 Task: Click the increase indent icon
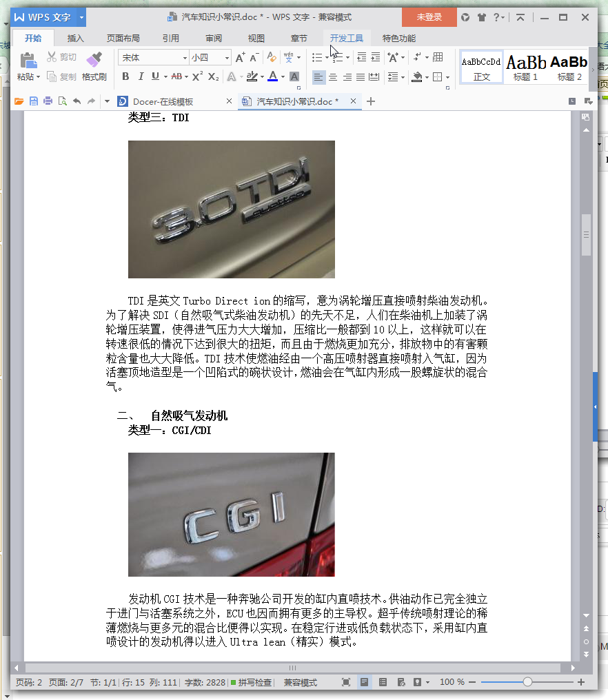coord(376,57)
